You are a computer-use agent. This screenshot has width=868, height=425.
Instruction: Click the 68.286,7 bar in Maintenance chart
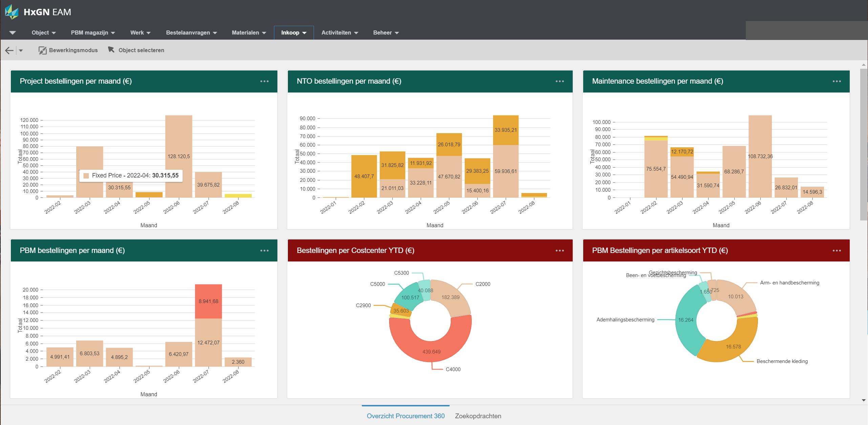[x=734, y=172]
